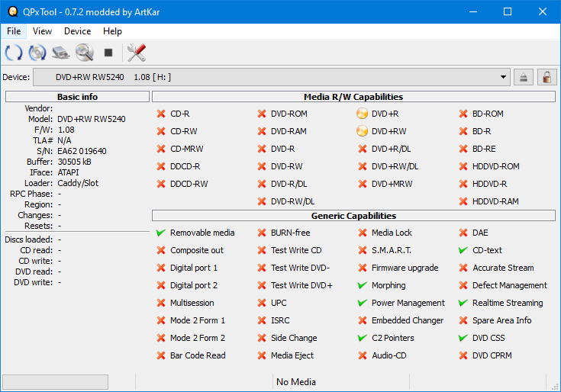Screen dimensions: 561x392
Task: Click the HDDVD-ROM media label
Action: 496,166
